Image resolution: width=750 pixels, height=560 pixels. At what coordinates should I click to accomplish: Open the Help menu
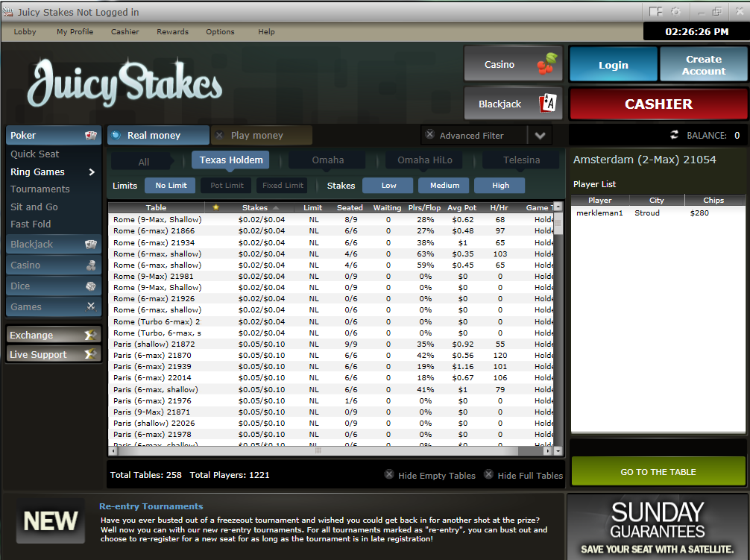266,31
